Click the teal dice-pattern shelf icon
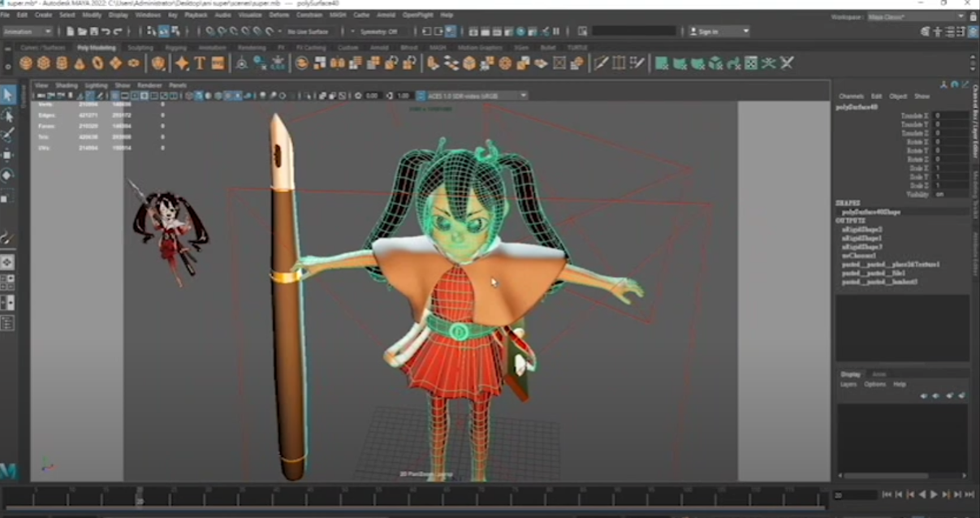The width and height of the screenshot is (980, 518). point(751,63)
